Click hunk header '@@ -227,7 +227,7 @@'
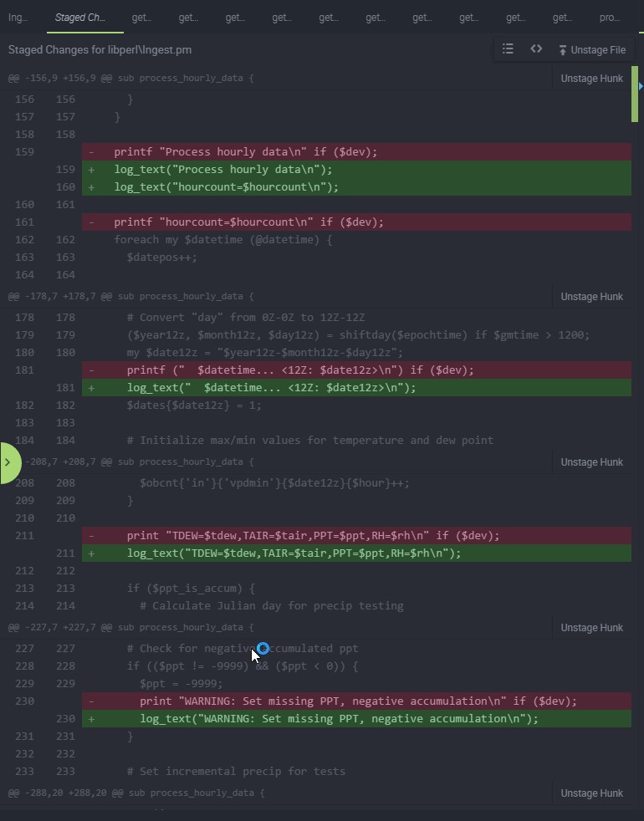Viewport: 644px width, 821px height. point(131,627)
